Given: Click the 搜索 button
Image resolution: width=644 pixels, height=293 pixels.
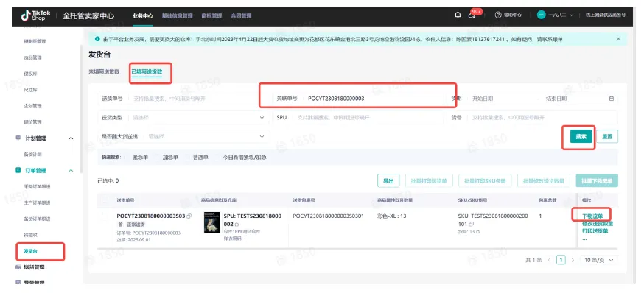Looking at the screenshot, I should coord(581,137).
